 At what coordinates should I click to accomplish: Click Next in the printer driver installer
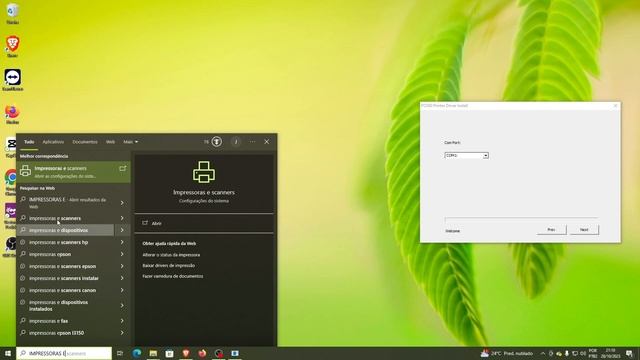click(x=584, y=230)
